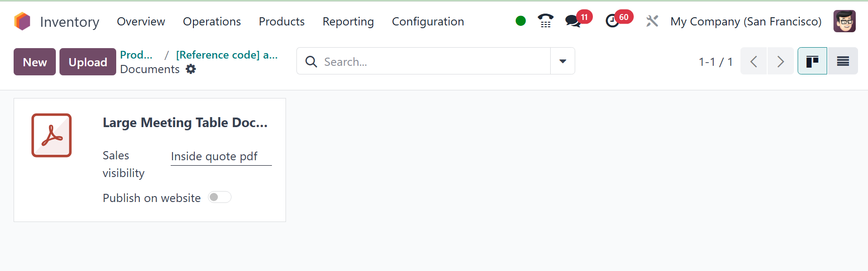Open the activities clock icon

pos(612,21)
